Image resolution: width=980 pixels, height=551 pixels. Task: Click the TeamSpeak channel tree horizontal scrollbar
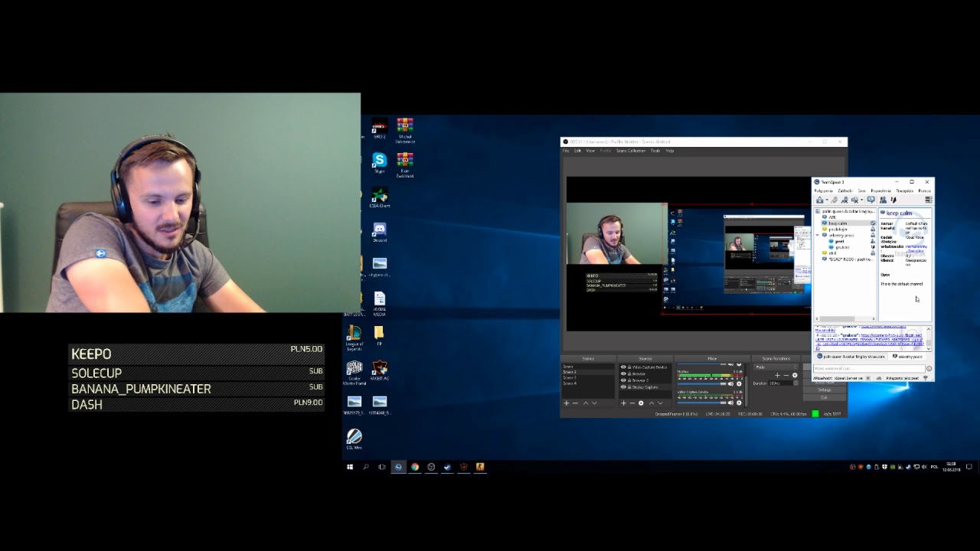(x=845, y=318)
